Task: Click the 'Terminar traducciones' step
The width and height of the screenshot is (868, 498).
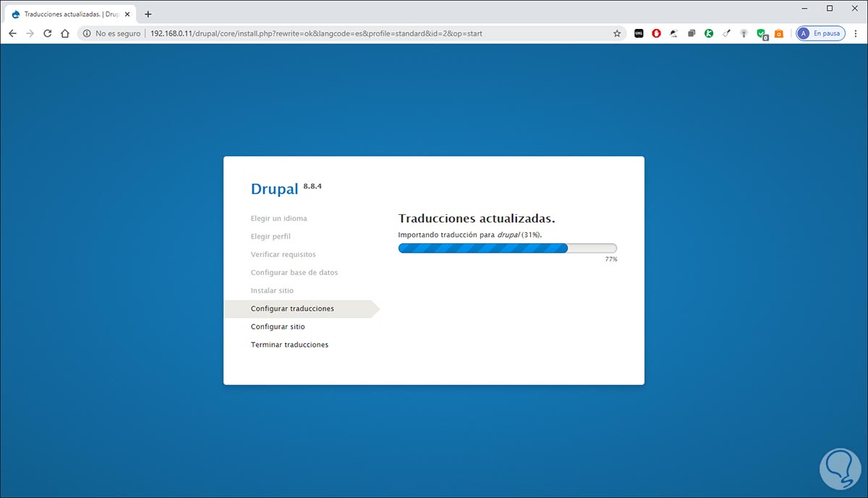Action: (x=289, y=345)
